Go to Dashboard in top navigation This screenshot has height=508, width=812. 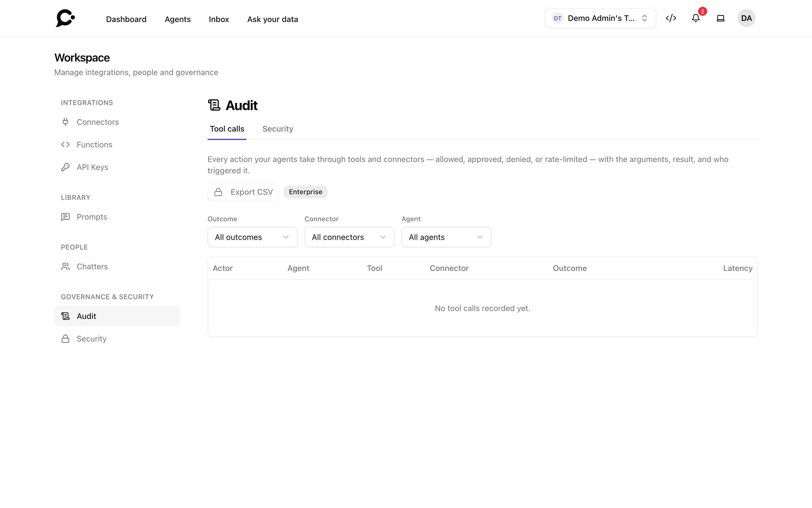click(x=126, y=19)
